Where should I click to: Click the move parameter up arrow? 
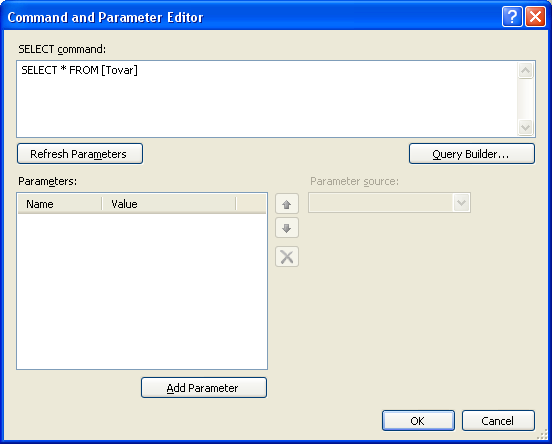tap(287, 204)
